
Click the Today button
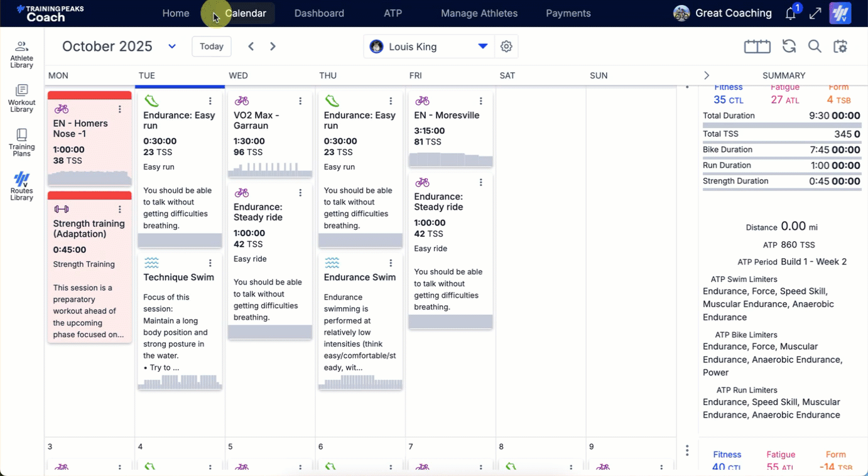tap(212, 46)
